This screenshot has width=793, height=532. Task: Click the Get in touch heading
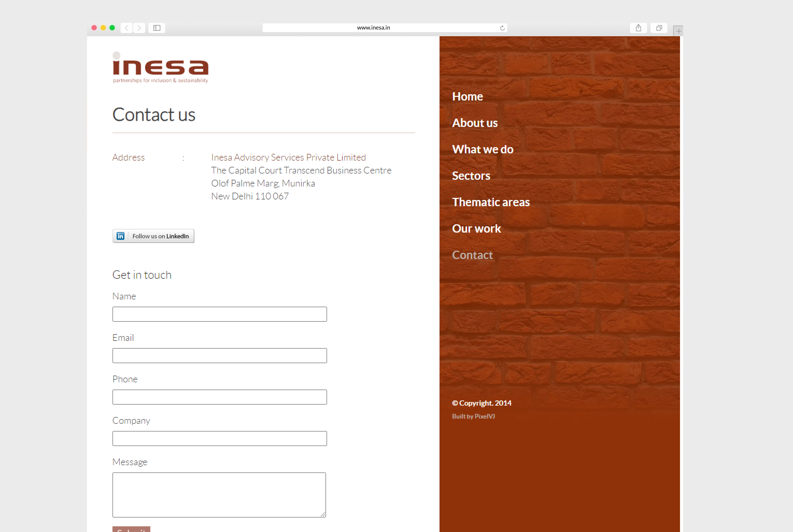[142, 275]
